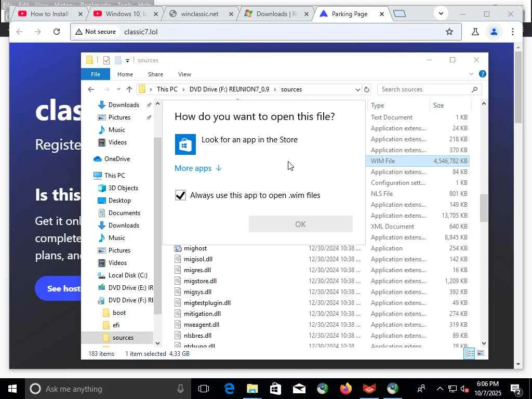The width and height of the screenshot is (532, 399).
Task: Open Explorer help icon
Action: [482, 74]
